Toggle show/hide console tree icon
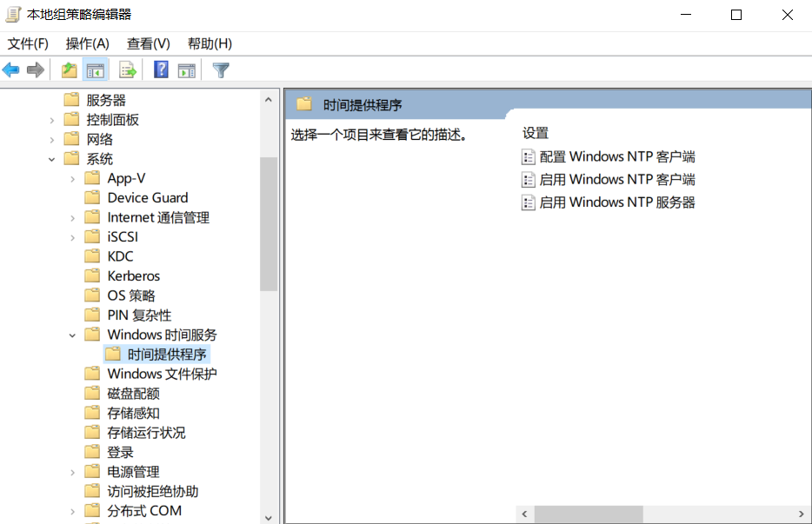 (96, 70)
